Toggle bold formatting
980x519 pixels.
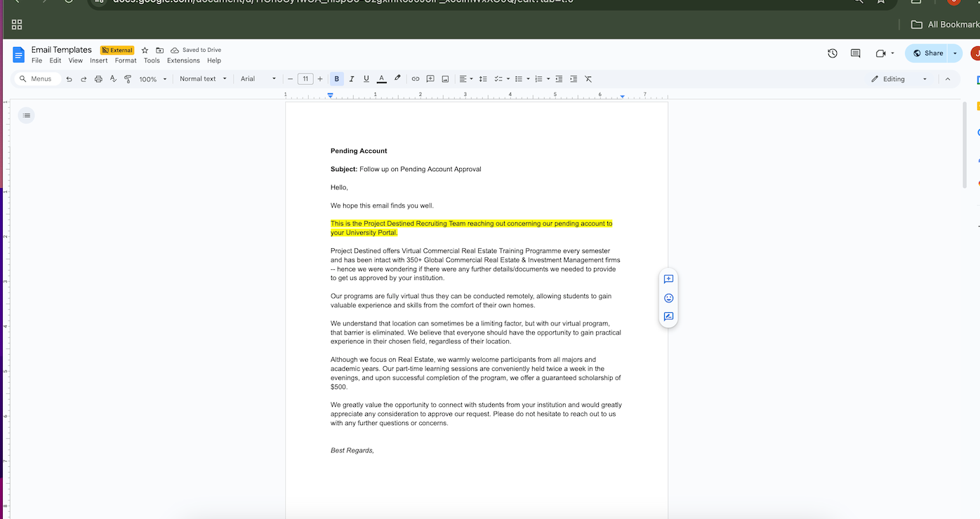click(x=337, y=79)
